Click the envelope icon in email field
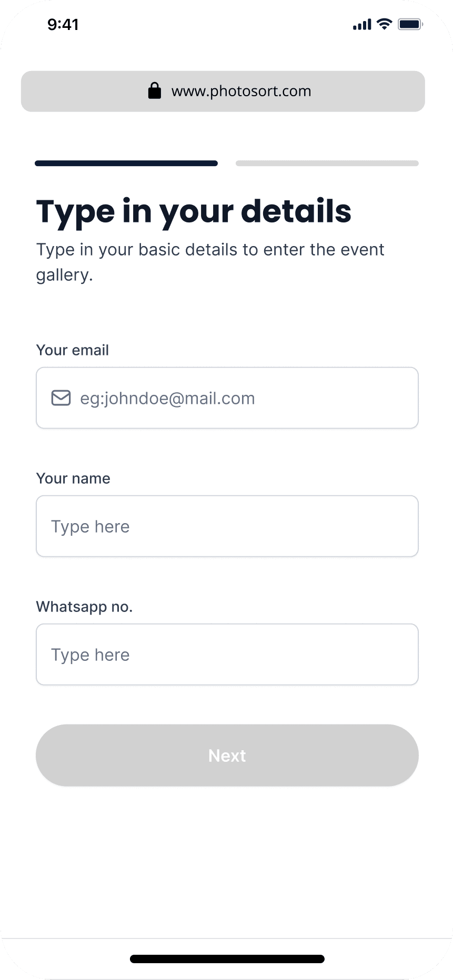 tap(61, 398)
